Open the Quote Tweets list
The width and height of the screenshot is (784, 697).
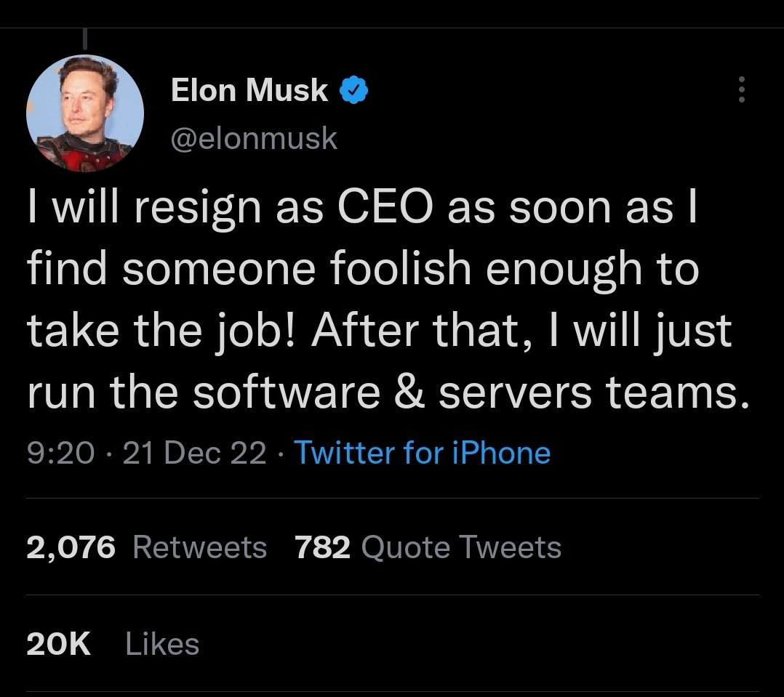(x=461, y=547)
